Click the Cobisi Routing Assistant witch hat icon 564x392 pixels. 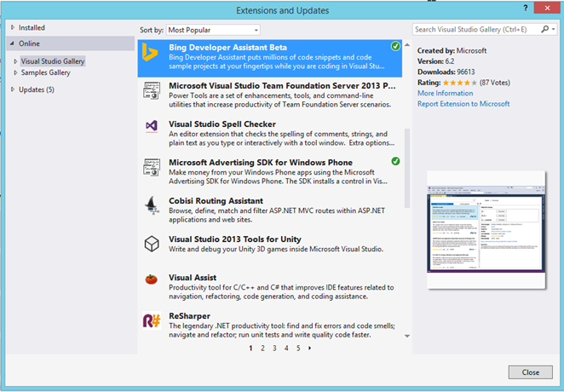pyautogui.click(x=152, y=204)
